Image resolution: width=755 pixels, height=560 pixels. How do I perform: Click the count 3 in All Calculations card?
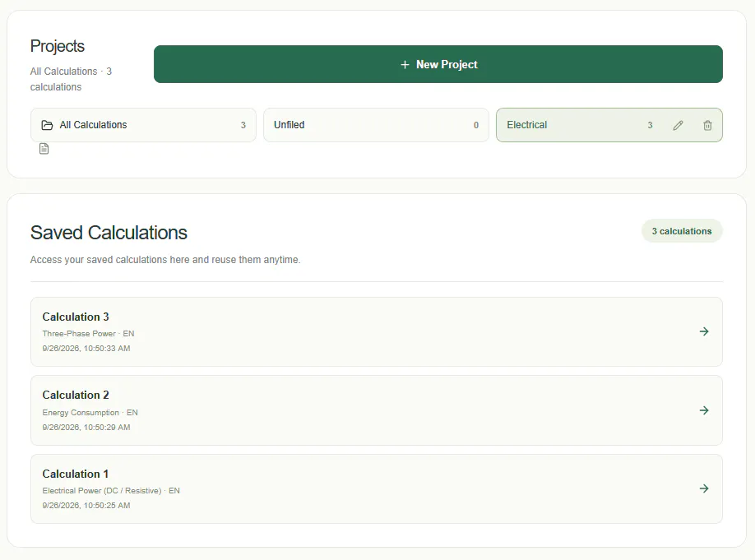243,125
